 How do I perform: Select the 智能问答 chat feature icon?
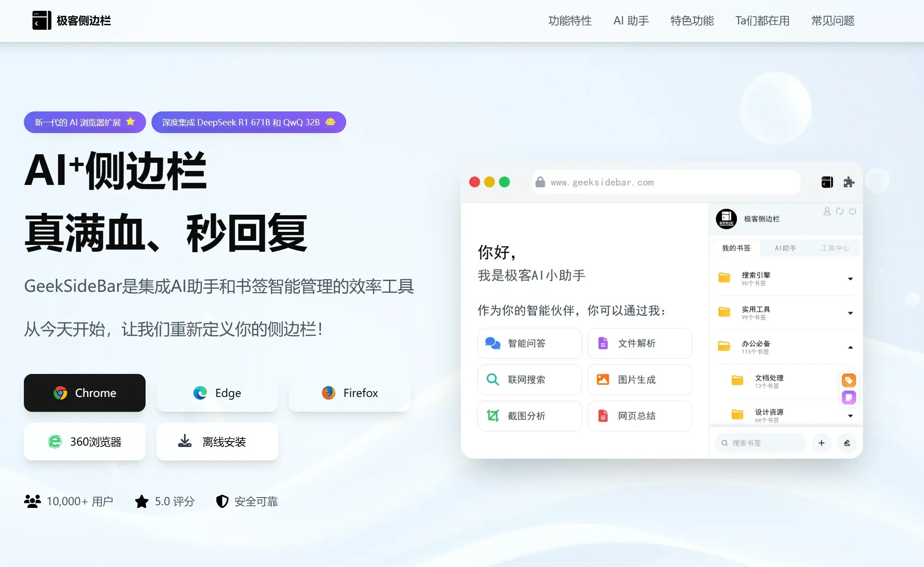click(x=493, y=343)
